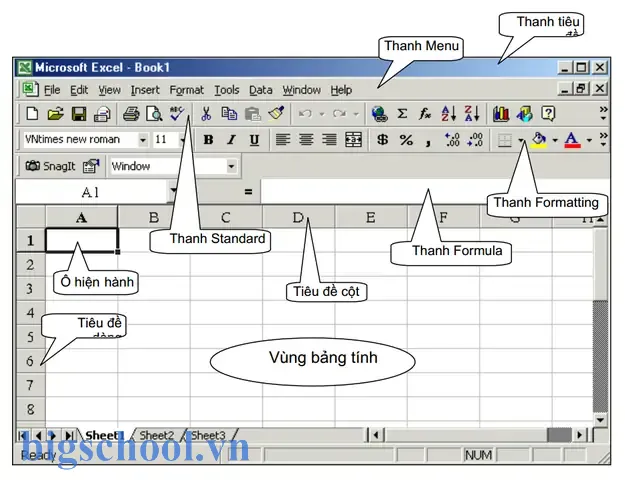Toggle Align Left
625x480 pixels.
(x=283, y=140)
